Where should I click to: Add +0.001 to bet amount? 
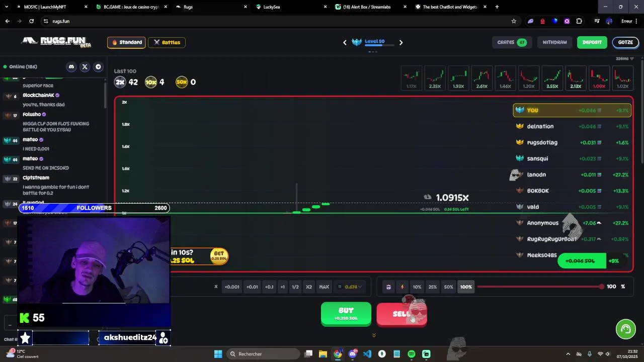tap(232, 287)
